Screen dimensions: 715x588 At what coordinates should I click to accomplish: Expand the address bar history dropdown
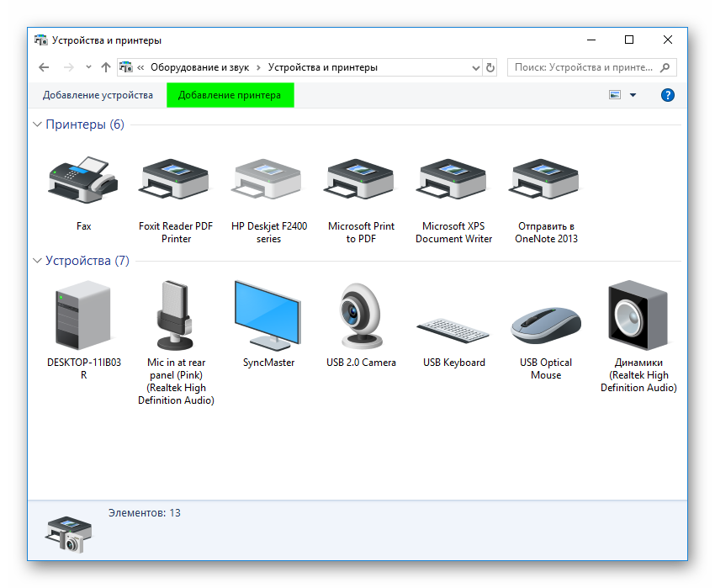pos(475,67)
